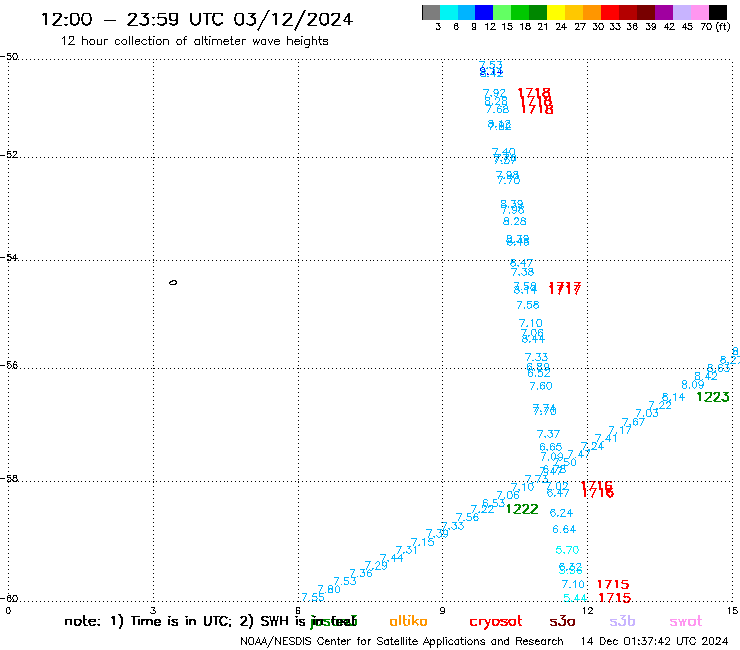Click the lavender 45 ft legend swatch
The image size is (740, 650).
[x=681, y=12]
